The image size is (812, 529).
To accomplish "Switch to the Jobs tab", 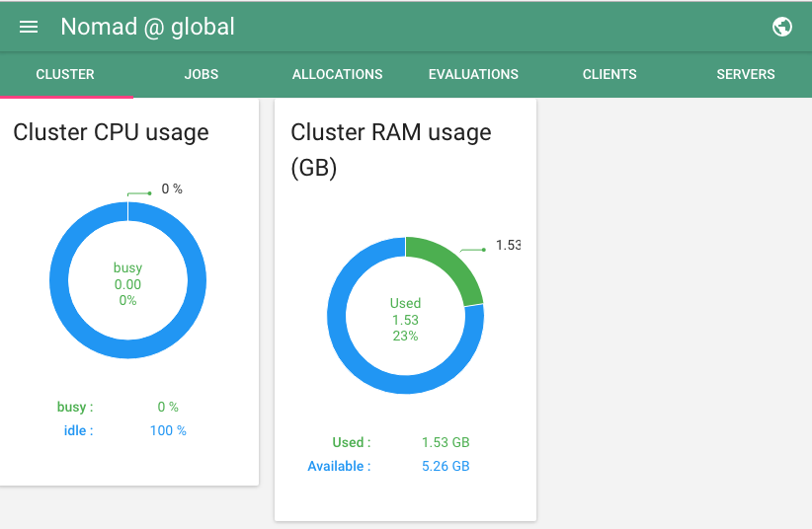I will pyautogui.click(x=202, y=74).
